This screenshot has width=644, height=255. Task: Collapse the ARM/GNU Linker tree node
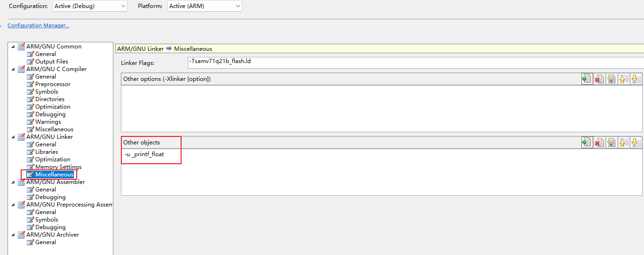coord(13,137)
